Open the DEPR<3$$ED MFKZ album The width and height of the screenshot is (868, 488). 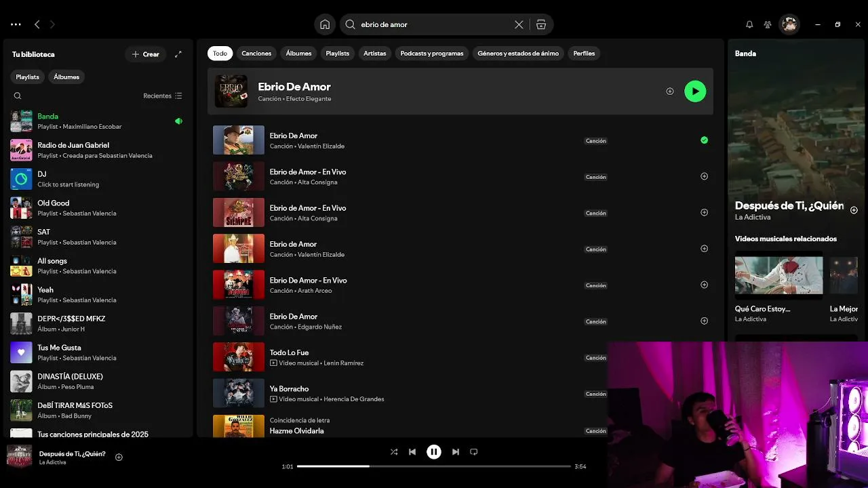point(98,323)
